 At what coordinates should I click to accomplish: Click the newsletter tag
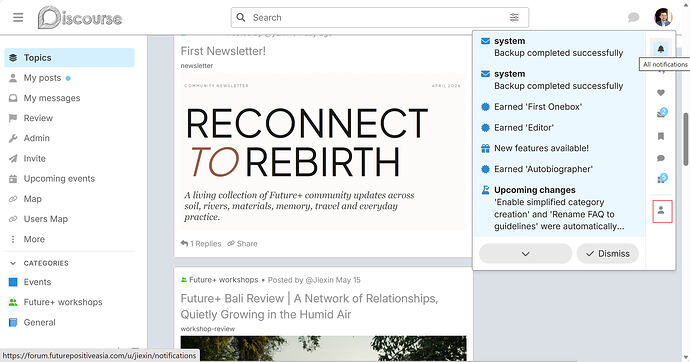click(197, 66)
